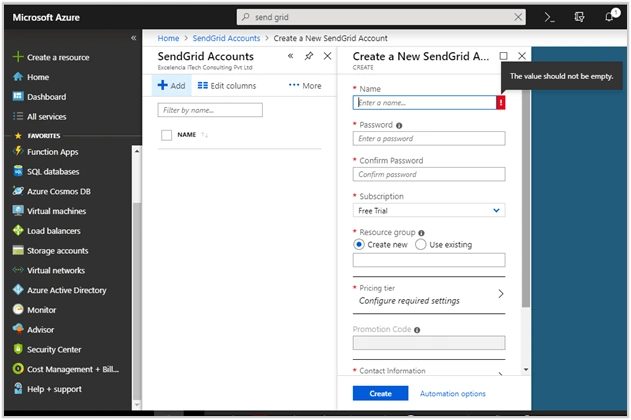
Task: Collapse the left sidebar with double chevron
Action: coord(133,38)
